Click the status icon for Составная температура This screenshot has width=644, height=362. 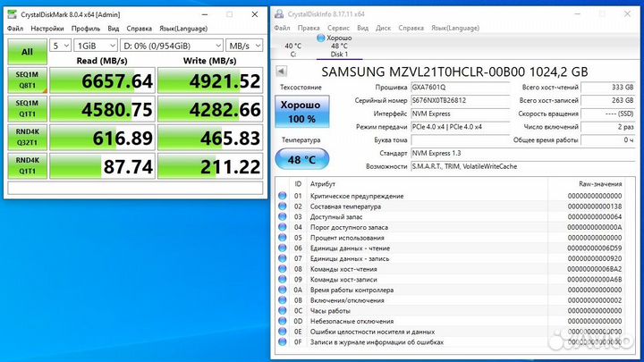coord(282,206)
